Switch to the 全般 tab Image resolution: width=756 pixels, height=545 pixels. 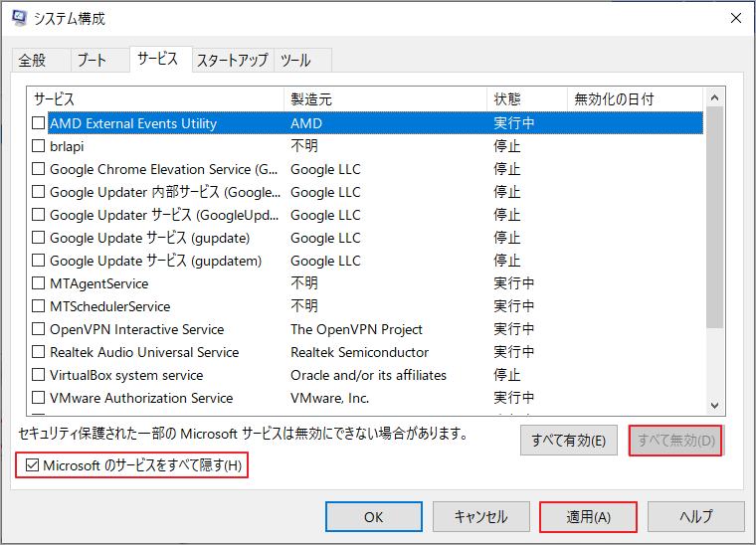point(32,60)
